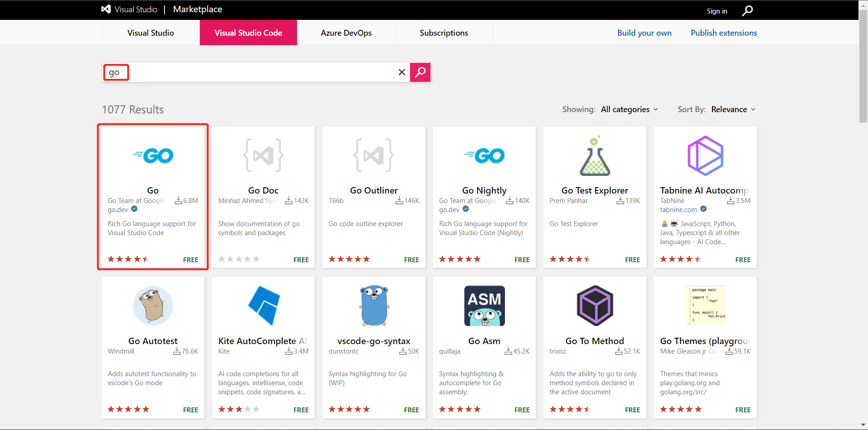Open the Go Nightly extension title
The width and height of the screenshot is (868, 430).
(x=484, y=190)
